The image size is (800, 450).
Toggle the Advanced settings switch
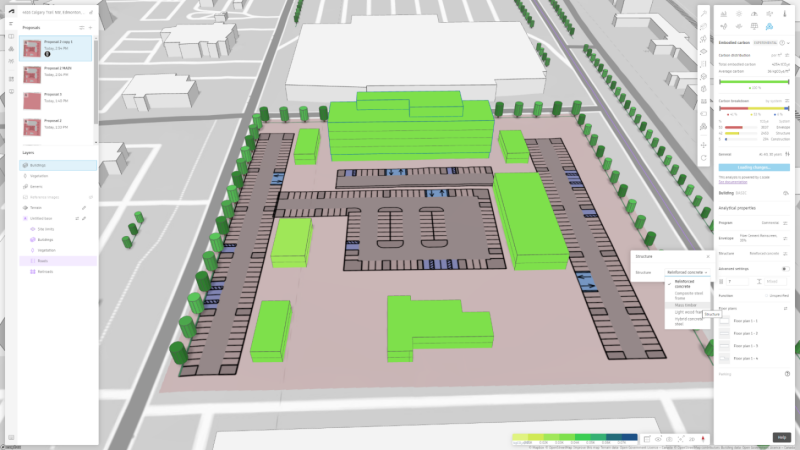[786, 269]
